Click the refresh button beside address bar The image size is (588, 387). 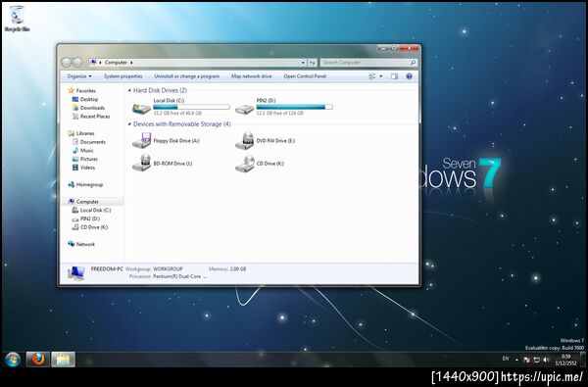pyautogui.click(x=313, y=63)
